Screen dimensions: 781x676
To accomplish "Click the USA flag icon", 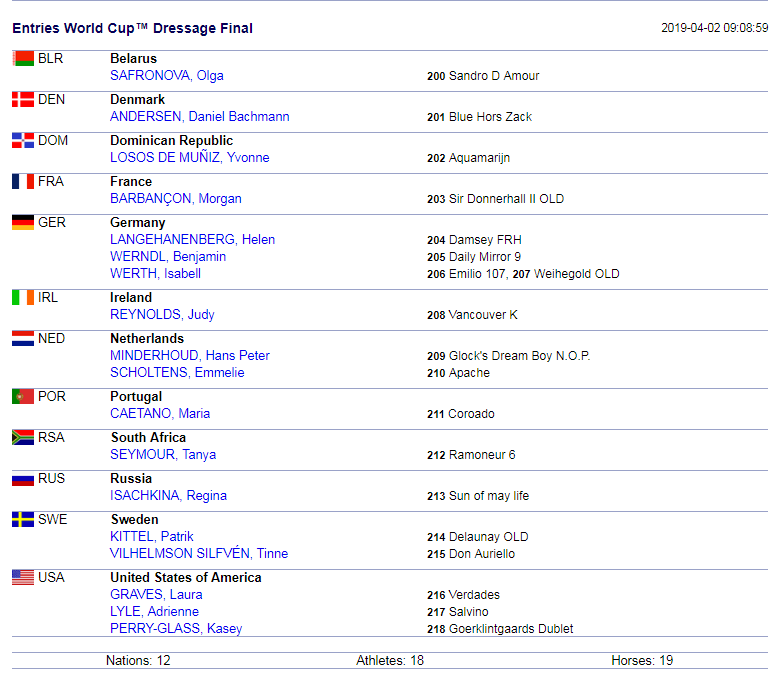I will 23,577.
